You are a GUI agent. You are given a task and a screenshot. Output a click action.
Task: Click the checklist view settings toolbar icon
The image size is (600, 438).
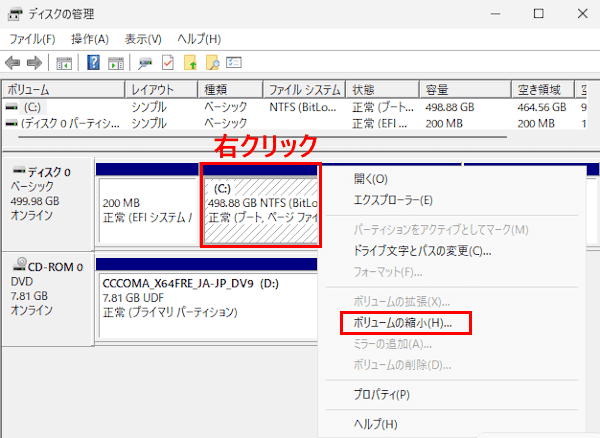coord(234,62)
